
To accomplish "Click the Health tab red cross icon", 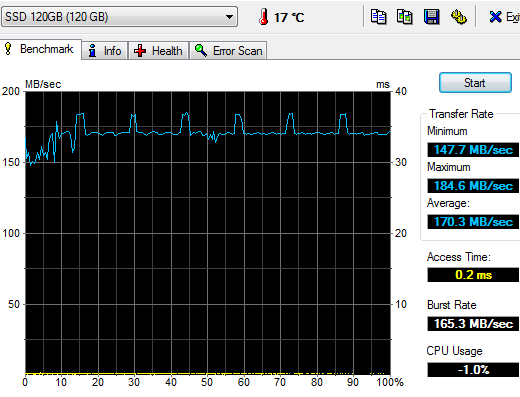I will [140, 51].
